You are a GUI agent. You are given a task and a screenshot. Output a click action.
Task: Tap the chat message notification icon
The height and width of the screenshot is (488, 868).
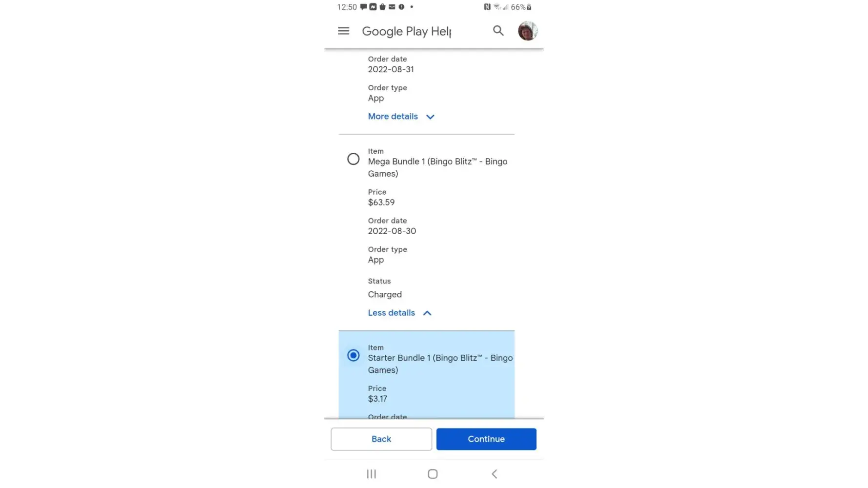pyautogui.click(x=364, y=7)
